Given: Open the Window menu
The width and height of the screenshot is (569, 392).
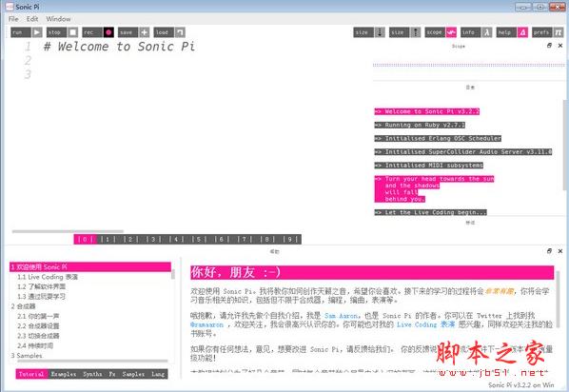Looking at the screenshot, I should pos(58,19).
